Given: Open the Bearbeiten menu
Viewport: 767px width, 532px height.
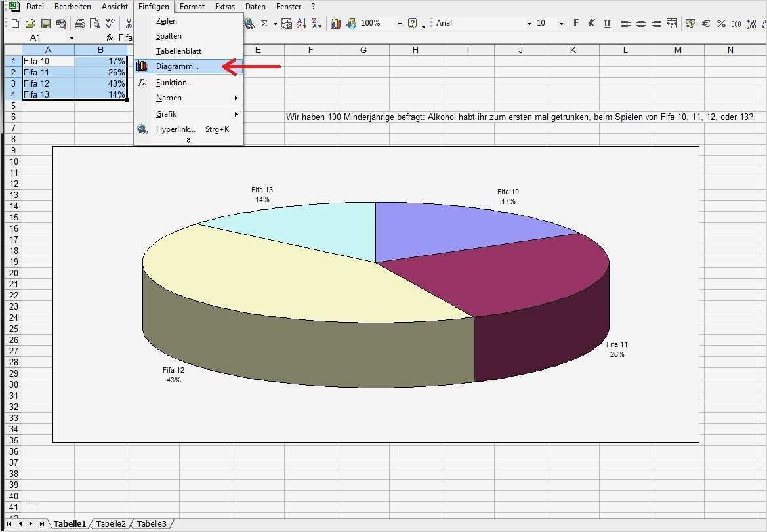Looking at the screenshot, I should [x=72, y=7].
